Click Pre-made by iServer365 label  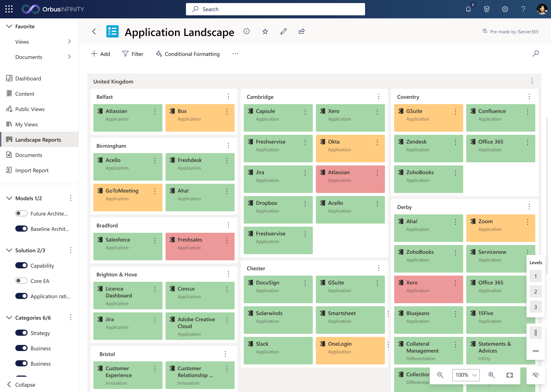[x=510, y=32]
